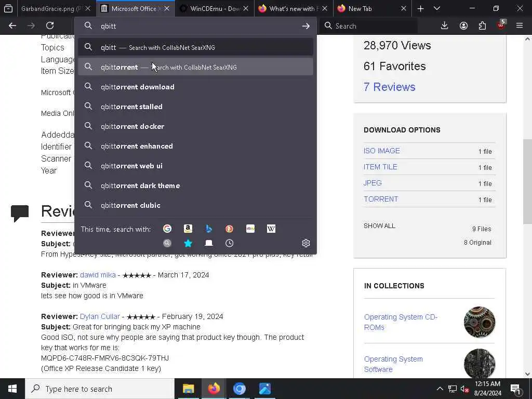532x399 pixels.
Task: Open the Windows Start menu
Action: pyautogui.click(x=12, y=389)
